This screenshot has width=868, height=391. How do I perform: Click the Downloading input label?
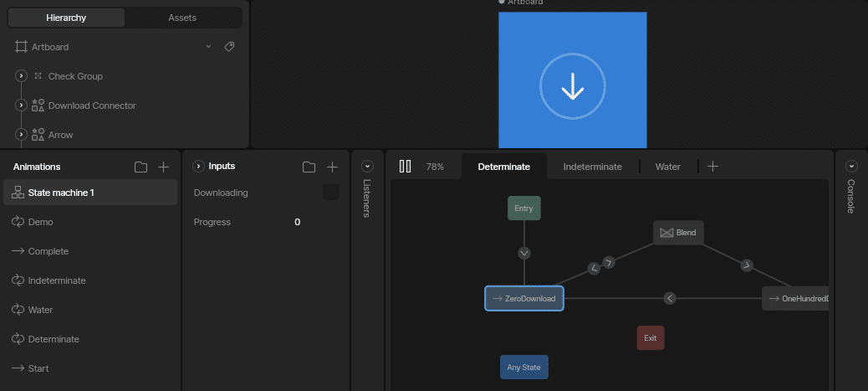pos(221,193)
